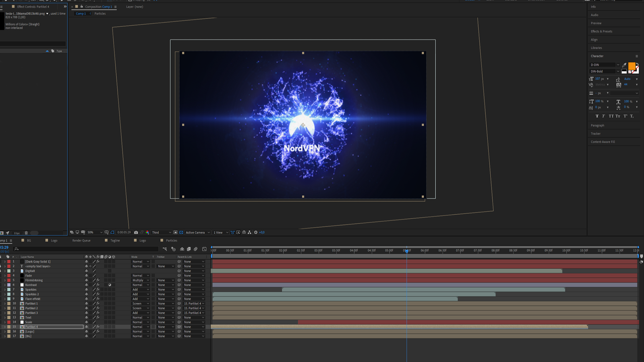The width and height of the screenshot is (644, 362).
Task: Toggle fx switch on Partikel 4 layer
Action: [98, 327]
